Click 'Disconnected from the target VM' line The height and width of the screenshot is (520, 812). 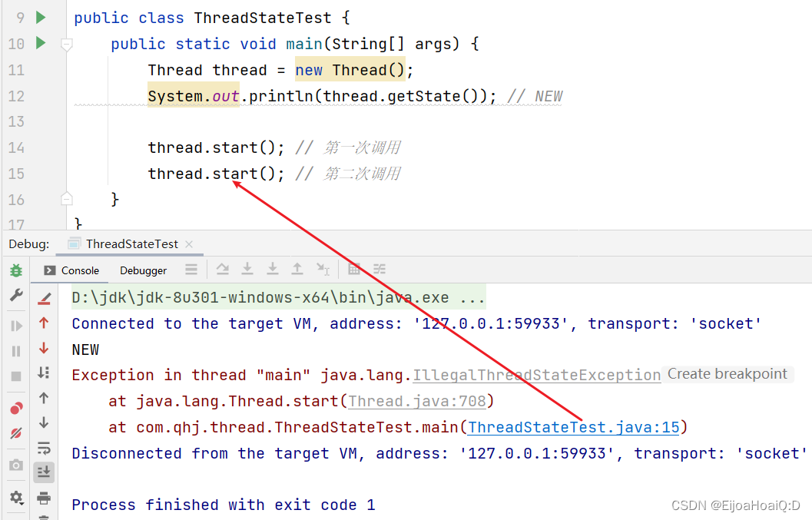[439, 454]
